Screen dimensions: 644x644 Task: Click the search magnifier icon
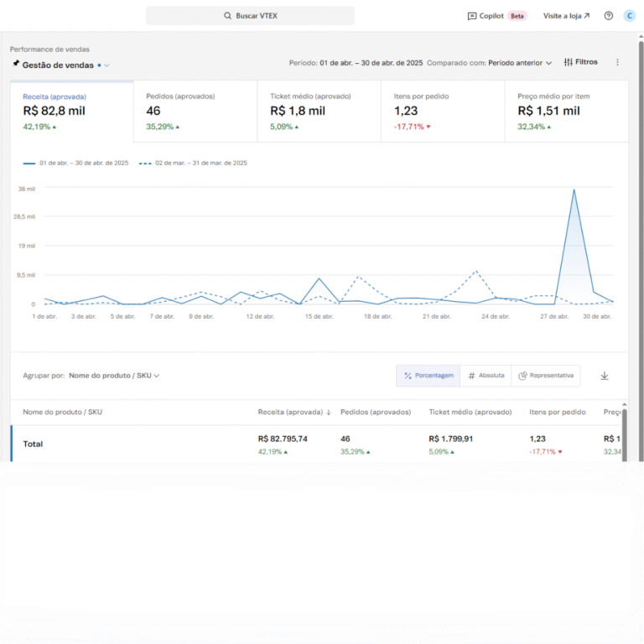tap(227, 16)
